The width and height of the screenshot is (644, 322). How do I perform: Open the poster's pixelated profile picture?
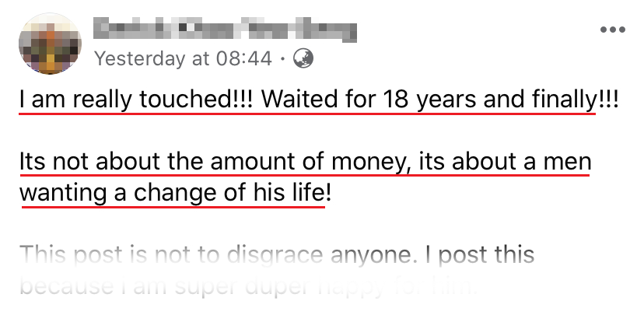coord(48,43)
